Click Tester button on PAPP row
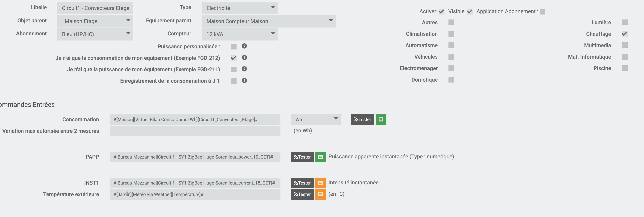 tap(302, 157)
